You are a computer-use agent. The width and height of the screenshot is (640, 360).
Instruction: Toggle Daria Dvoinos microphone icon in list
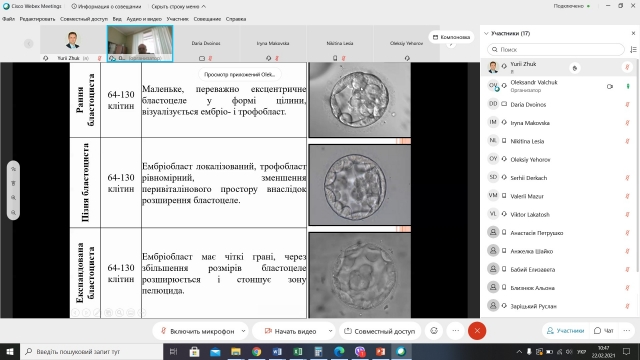[x=627, y=104]
